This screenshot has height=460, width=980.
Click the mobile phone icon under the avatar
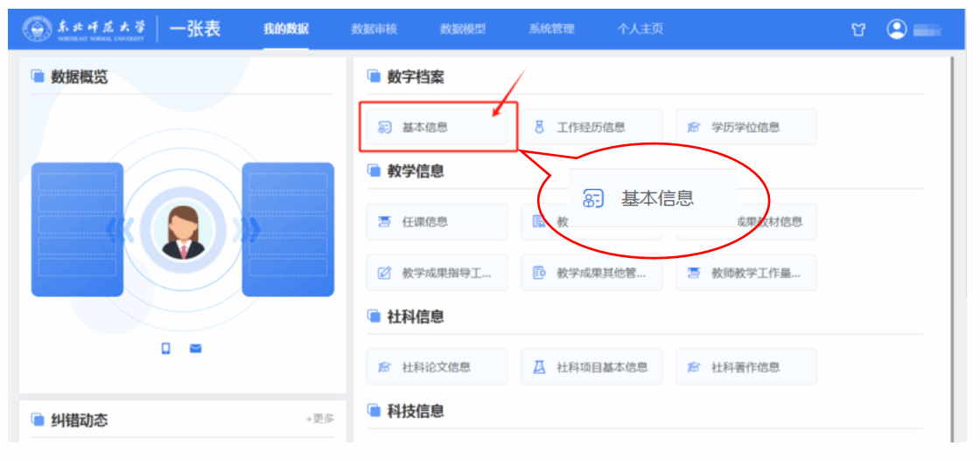tap(165, 348)
